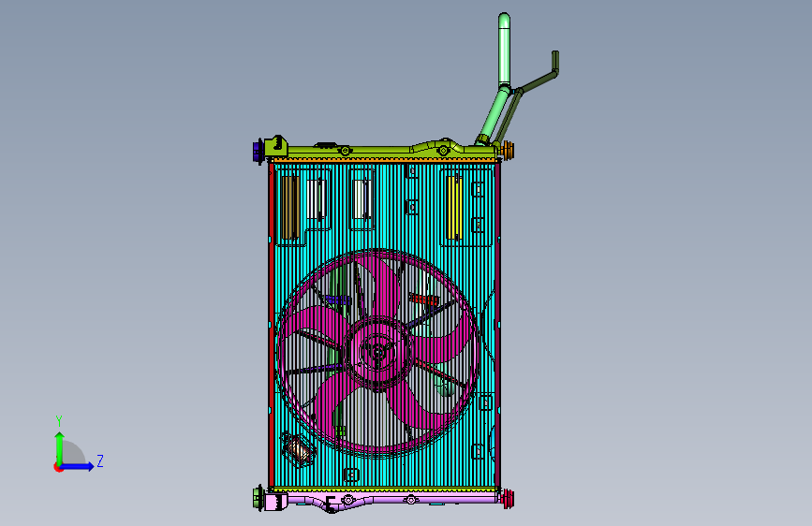Viewport: 812px width, 526px height.
Task: Select the center hub of the magenta fan
Action: pos(378,352)
